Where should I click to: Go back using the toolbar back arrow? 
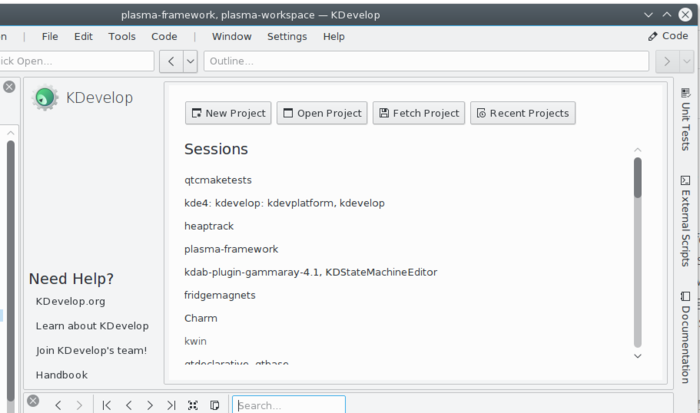coord(171,61)
